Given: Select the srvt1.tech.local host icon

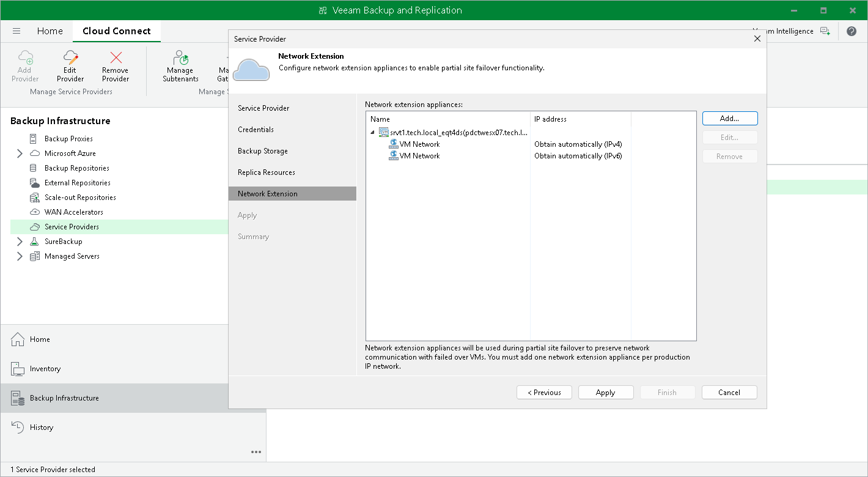Looking at the screenshot, I should (x=384, y=132).
